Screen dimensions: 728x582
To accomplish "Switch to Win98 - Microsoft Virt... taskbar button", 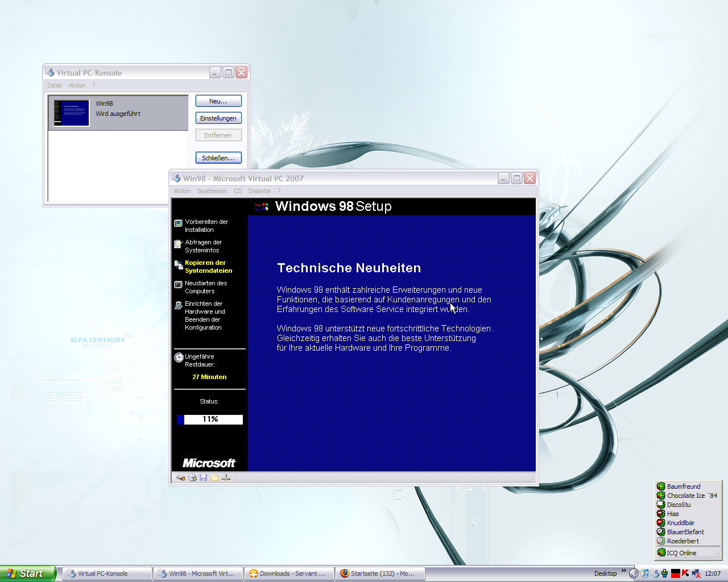I will [198, 574].
